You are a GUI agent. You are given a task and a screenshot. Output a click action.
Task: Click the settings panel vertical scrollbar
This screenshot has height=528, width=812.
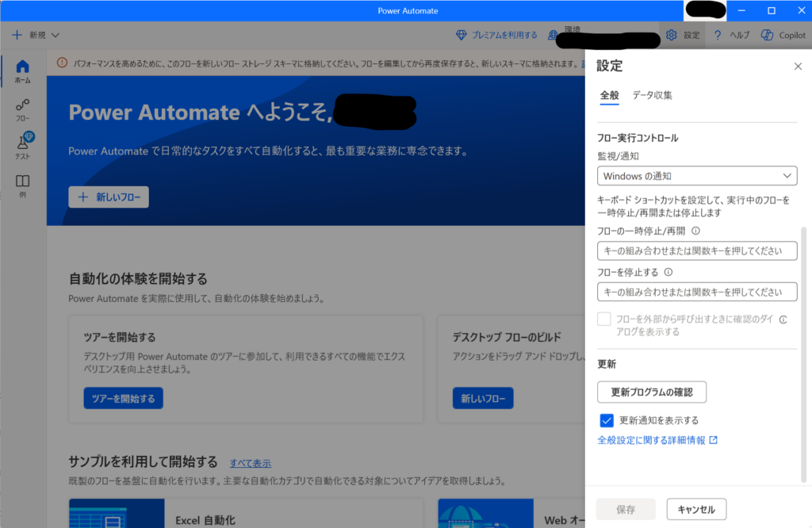point(804,317)
